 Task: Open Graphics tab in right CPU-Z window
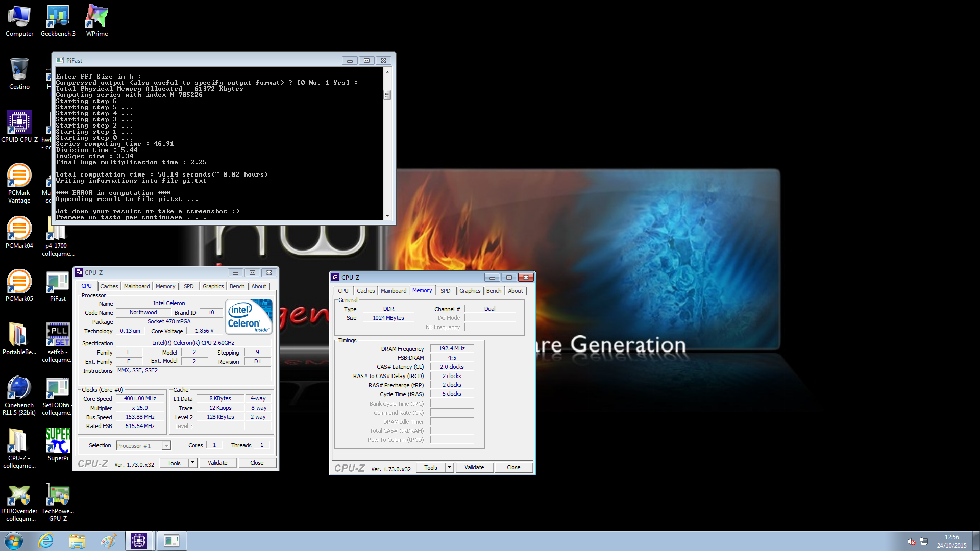(x=470, y=291)
